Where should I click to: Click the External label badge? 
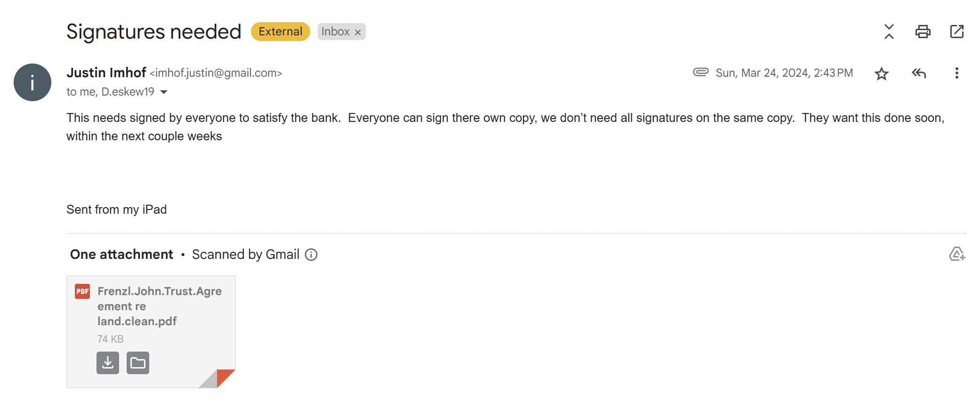[281, 32]
